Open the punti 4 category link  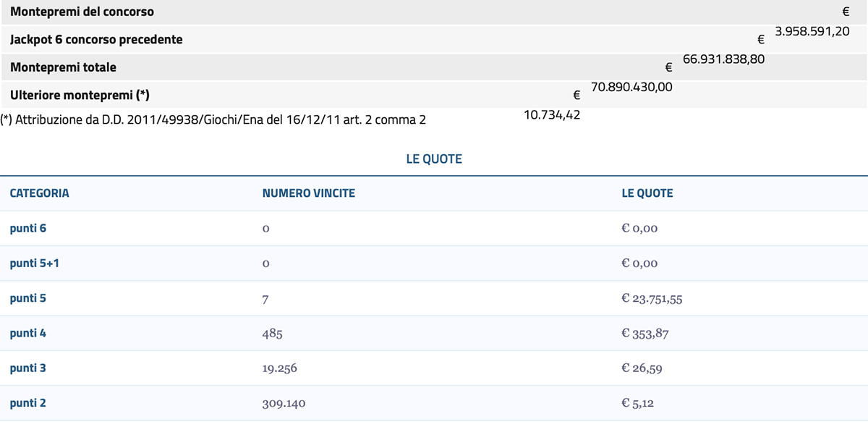pos(27,333)
